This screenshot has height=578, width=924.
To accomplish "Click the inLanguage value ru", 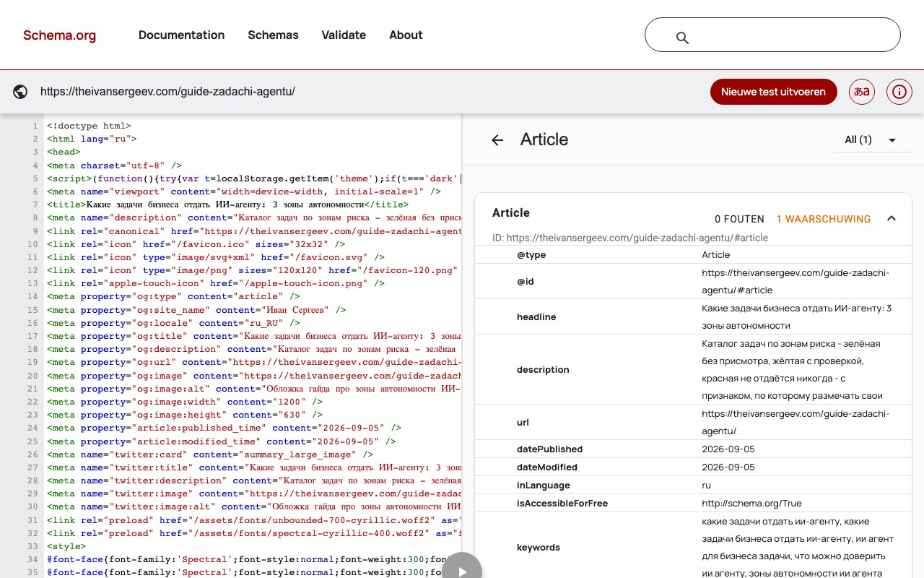I will 706,485.
